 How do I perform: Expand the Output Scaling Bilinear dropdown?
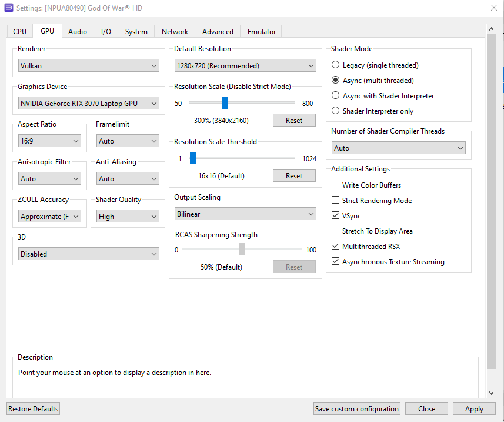pos(245,214)
